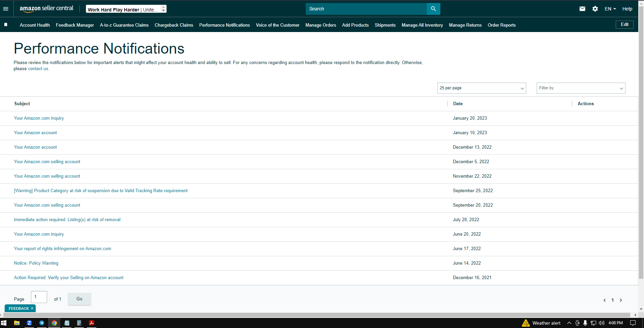
Task: Click the bookmark icon in favorites bar
Action: 6,25
